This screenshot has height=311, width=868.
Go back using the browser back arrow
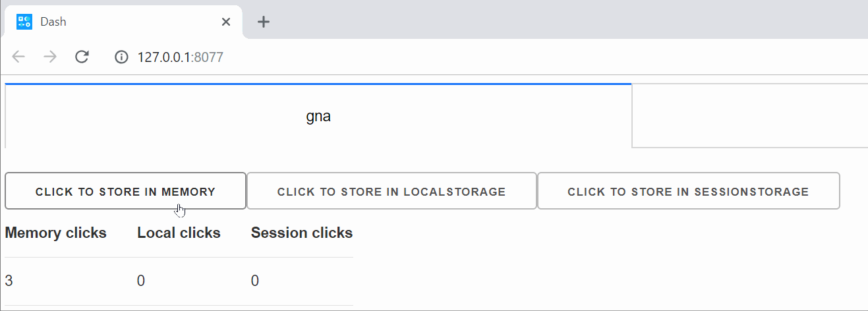18,57
